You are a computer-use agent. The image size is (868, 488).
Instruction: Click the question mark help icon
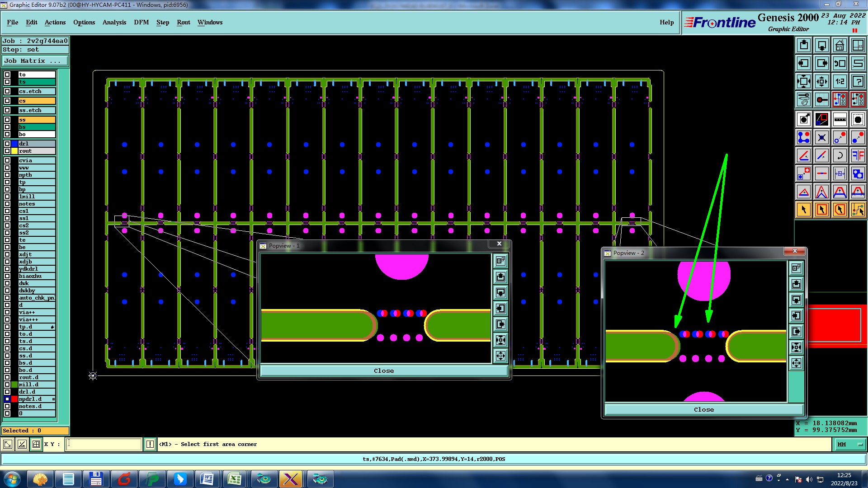[x=858, y=81]
